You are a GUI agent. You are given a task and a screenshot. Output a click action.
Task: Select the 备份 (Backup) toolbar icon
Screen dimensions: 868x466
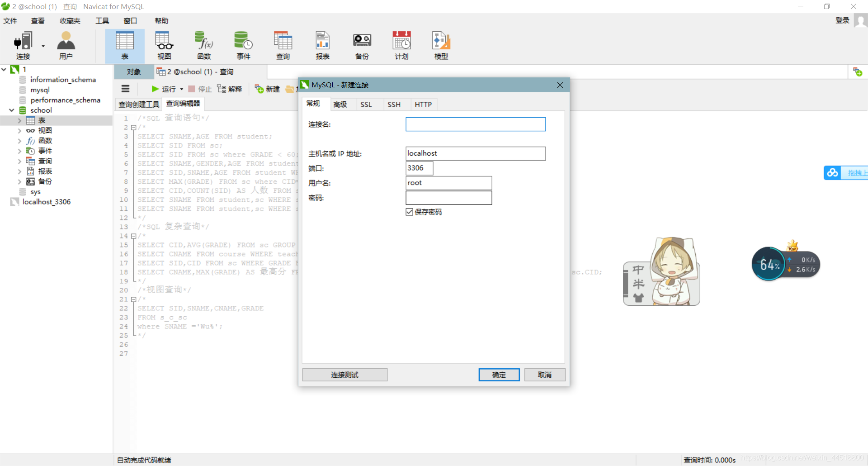(x=362, y=45)
